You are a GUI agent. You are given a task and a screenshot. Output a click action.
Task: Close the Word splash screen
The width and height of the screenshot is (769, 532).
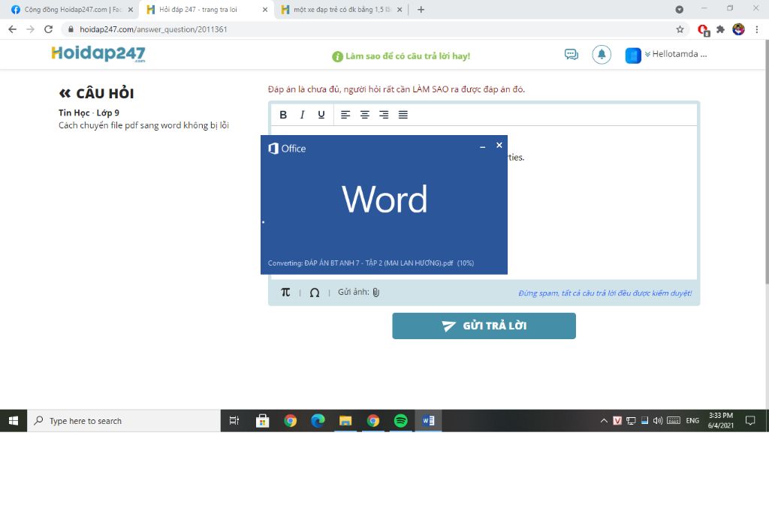[499, 145]
